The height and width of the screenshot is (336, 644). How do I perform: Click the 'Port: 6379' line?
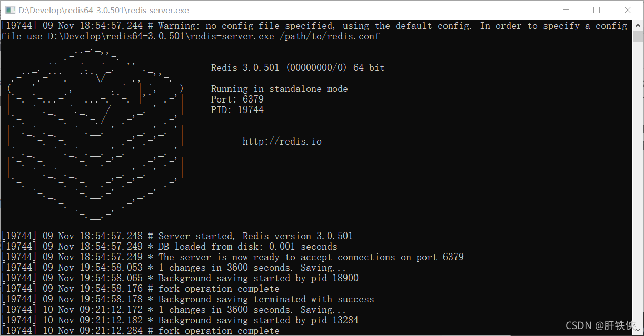pyautogui.click(x=237, y=99)
